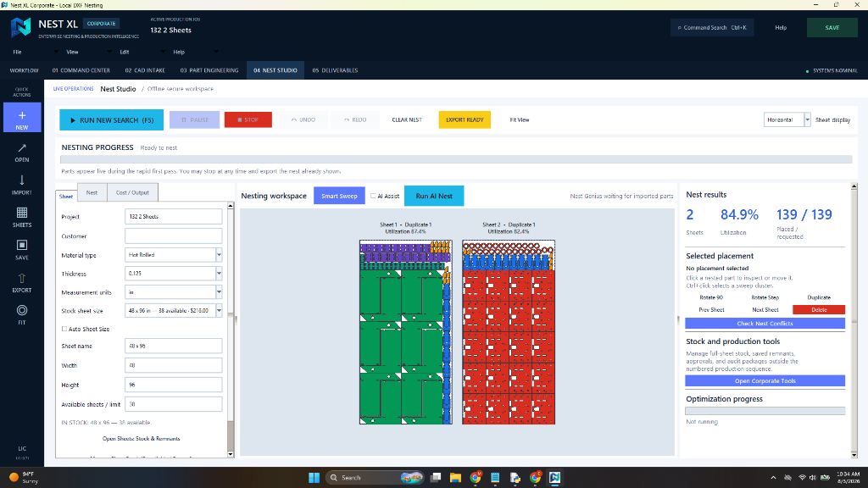The image size is (868, 488).
Task: Click the red Delete button
Action: [x=819, y=310]
